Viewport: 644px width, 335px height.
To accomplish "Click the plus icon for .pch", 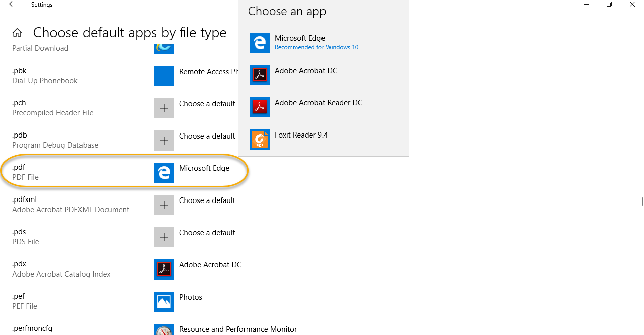I will pyautogui.click(x=164, y=108).
